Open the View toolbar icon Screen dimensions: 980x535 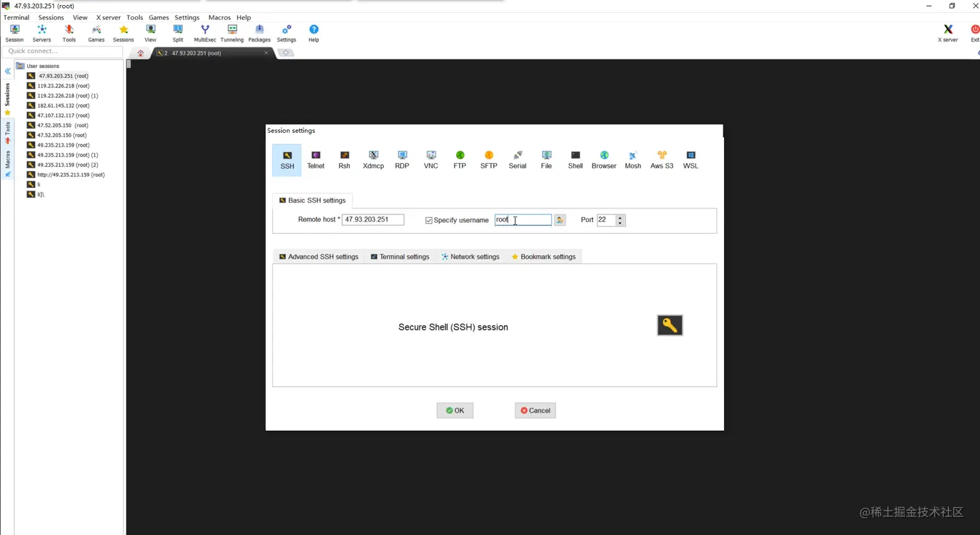[x=150, y=33]
